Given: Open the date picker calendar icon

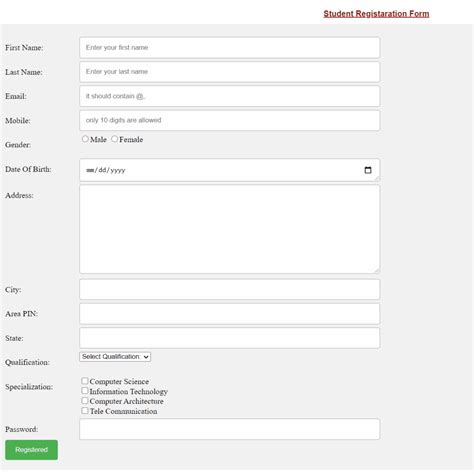Looking at the screenshot, I should [x=368, y=170].
